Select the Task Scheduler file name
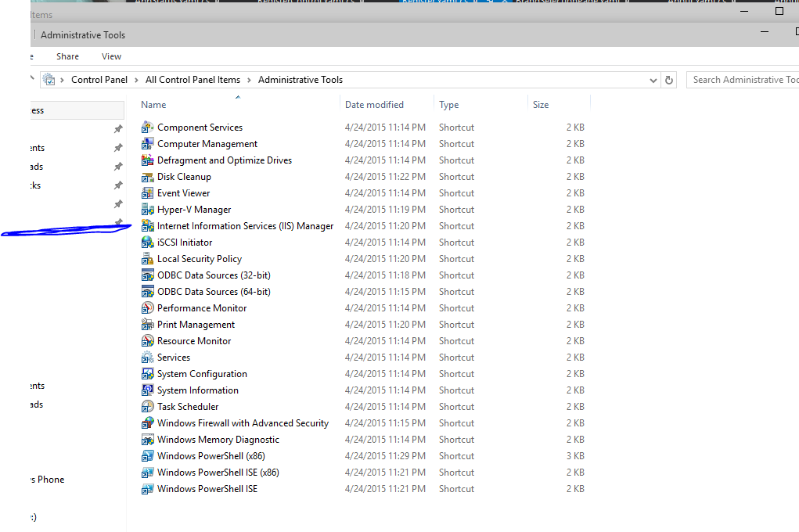This screenshot has height=532, width=799. 188,407
